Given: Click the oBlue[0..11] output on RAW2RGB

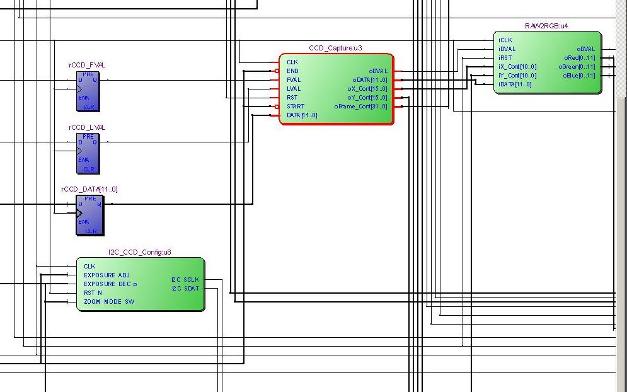Looking at the screenshot, I should [579, 75].
